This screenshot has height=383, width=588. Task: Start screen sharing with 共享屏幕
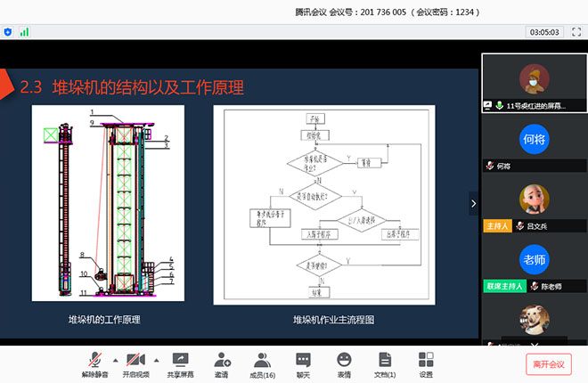pos(180,364)
